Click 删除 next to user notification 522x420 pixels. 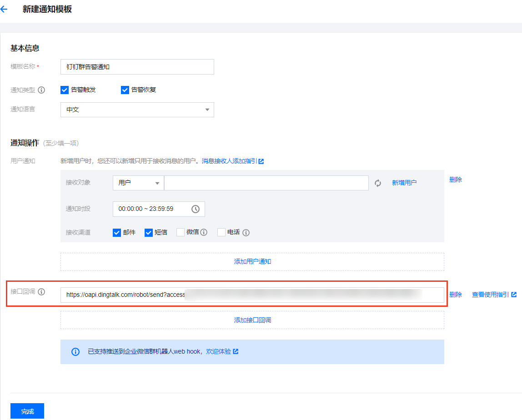456,180
